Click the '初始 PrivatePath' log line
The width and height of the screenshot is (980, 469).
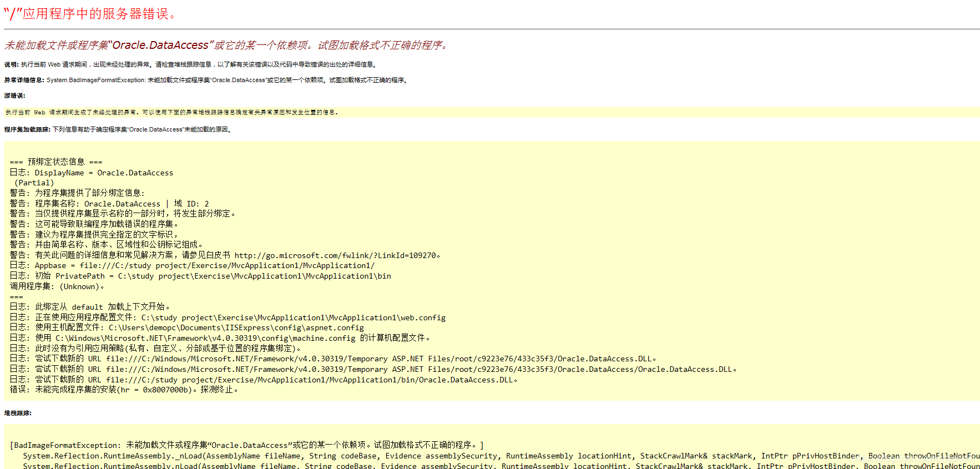[x=200, y=276]
